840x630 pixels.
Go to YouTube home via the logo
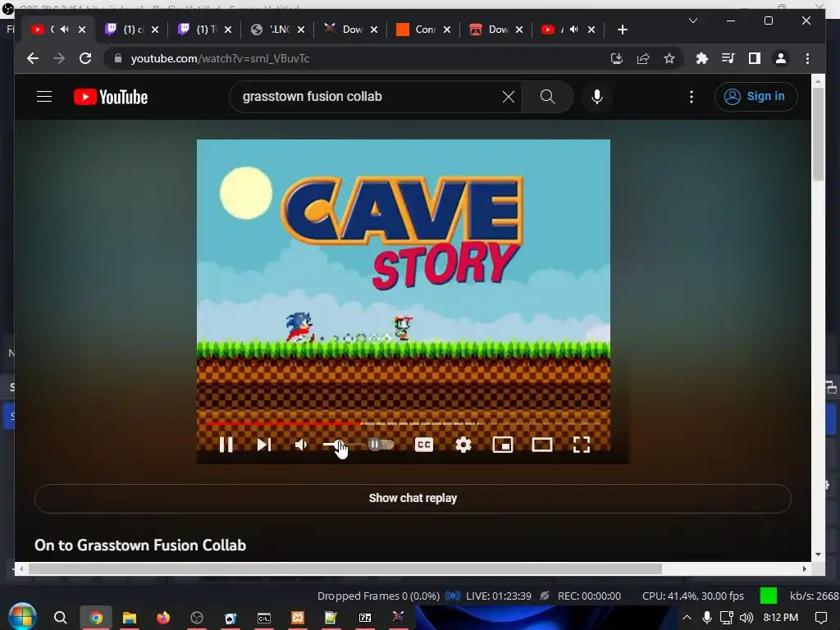click(111, 97)
